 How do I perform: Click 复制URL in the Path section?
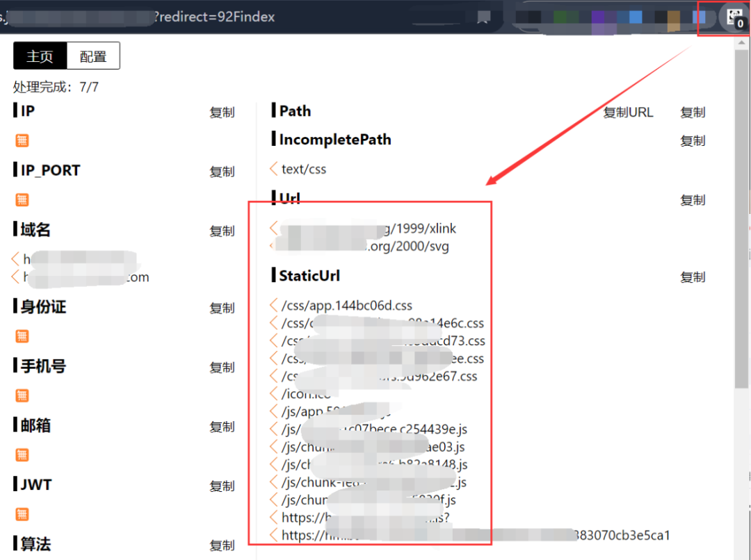pyautogui.click(x=628, y=113)
